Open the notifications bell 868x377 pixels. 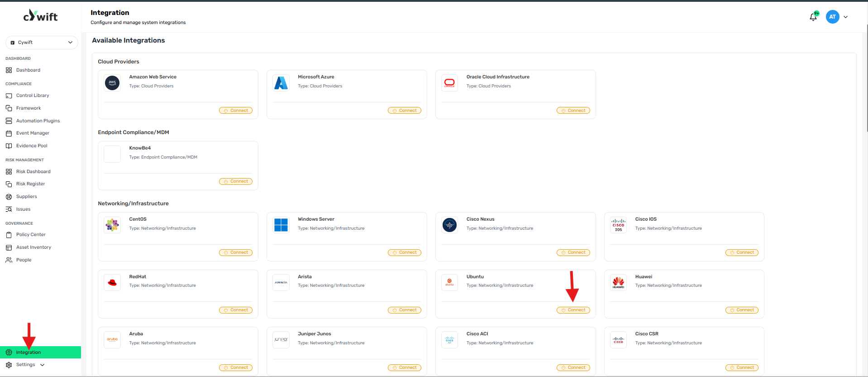[813, 17]
